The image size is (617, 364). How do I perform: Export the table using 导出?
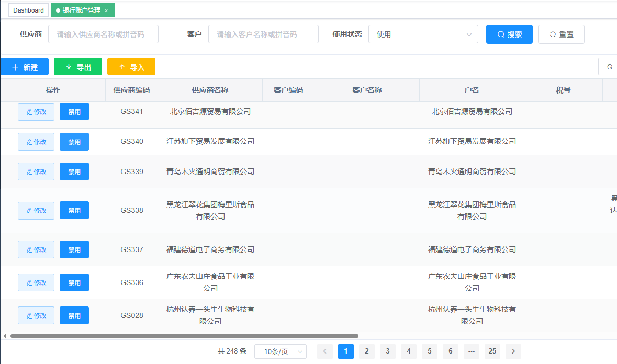(78, 67)
